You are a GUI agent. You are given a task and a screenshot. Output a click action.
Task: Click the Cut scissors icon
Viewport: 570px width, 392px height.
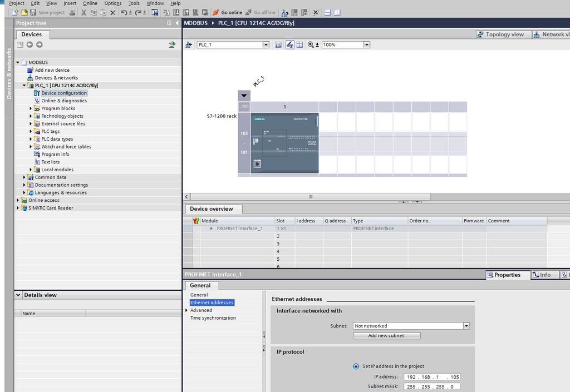pos(83,12)
